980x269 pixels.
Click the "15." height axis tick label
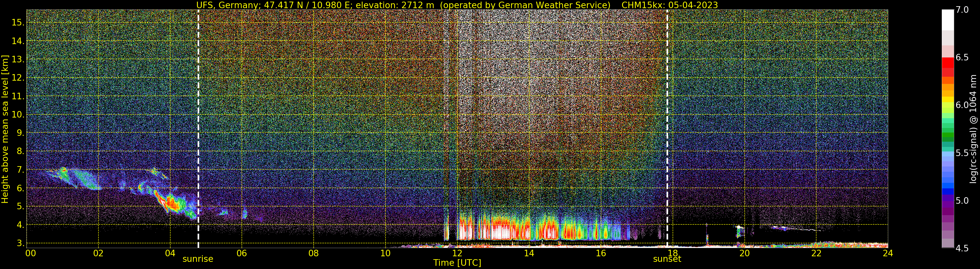coord(19,23)
